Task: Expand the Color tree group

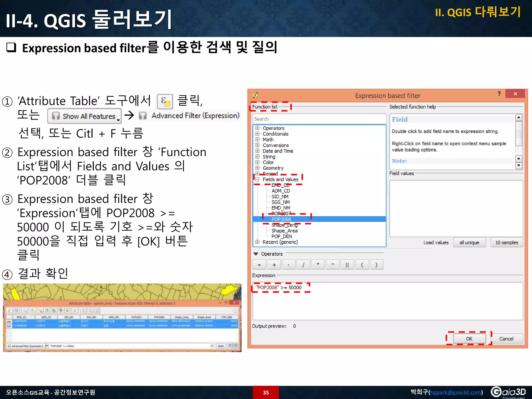Action: pyautogui.click(x=257, y=162)
